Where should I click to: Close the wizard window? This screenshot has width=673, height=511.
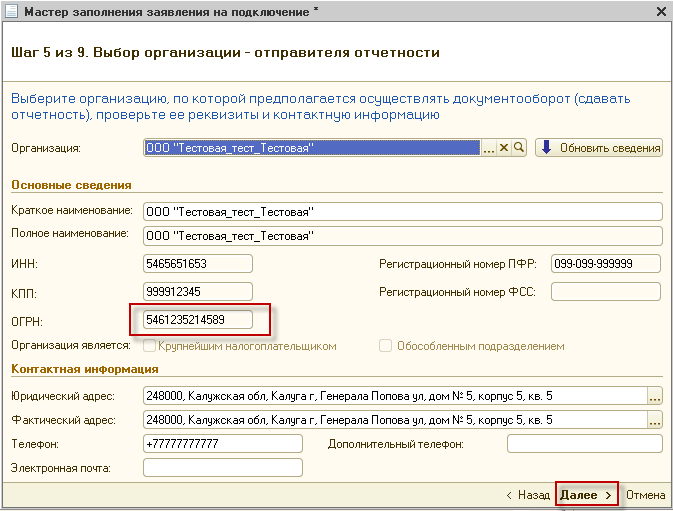(x=660, y=12)
